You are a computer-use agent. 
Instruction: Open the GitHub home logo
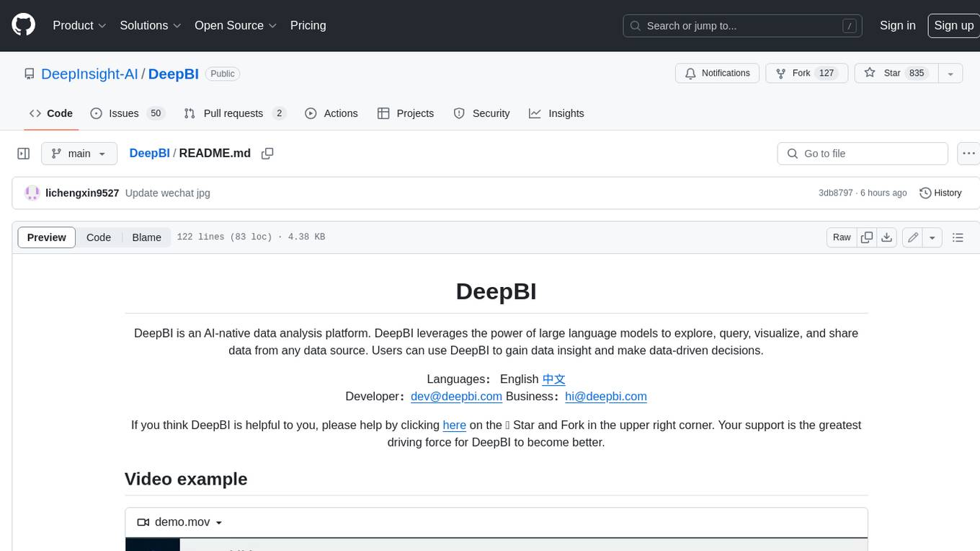pyautogui.click(x=23, y=25)
